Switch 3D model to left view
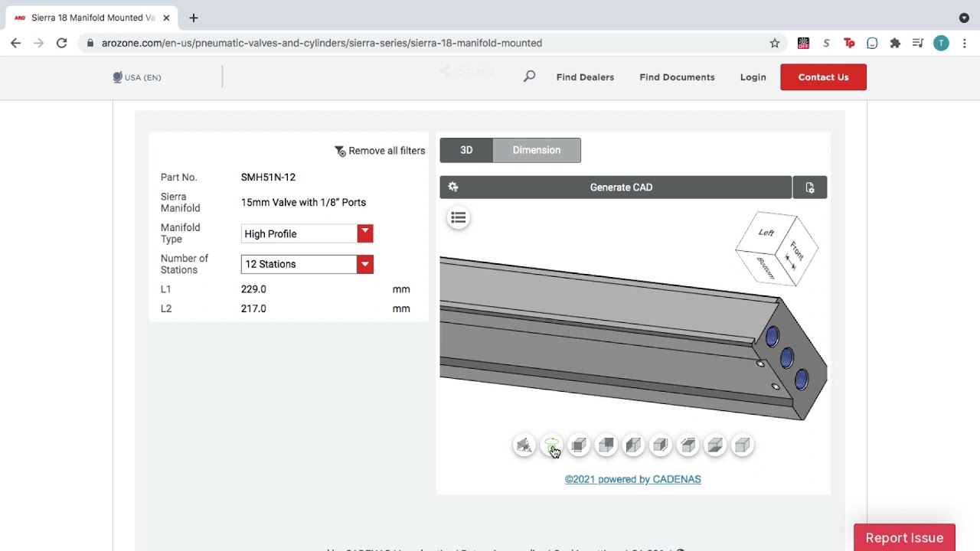 pos(633,445)
